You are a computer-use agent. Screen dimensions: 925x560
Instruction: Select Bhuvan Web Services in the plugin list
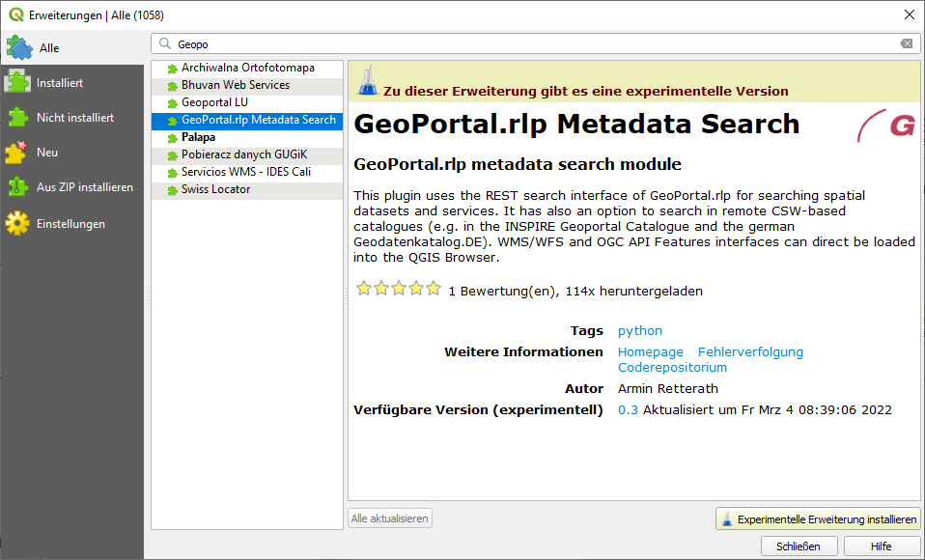tap(247, 86)
